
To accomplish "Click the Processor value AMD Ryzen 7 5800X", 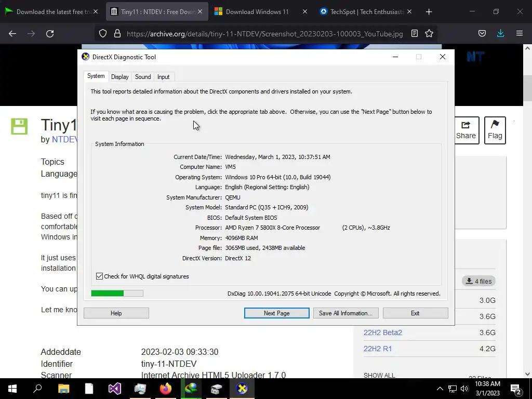I will (272, 228).
